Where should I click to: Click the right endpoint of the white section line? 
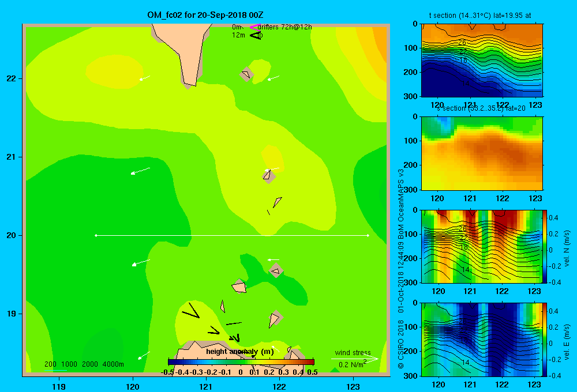tap(368, 235)
